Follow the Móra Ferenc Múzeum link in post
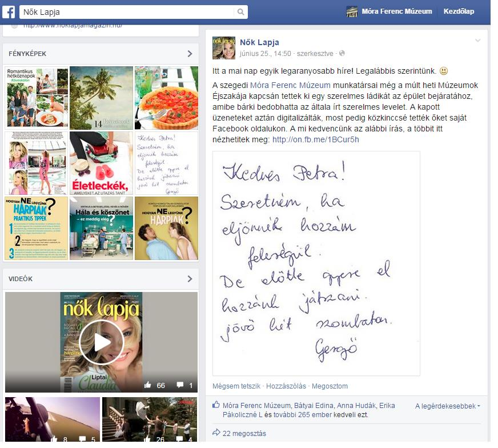 click(290, 86)
